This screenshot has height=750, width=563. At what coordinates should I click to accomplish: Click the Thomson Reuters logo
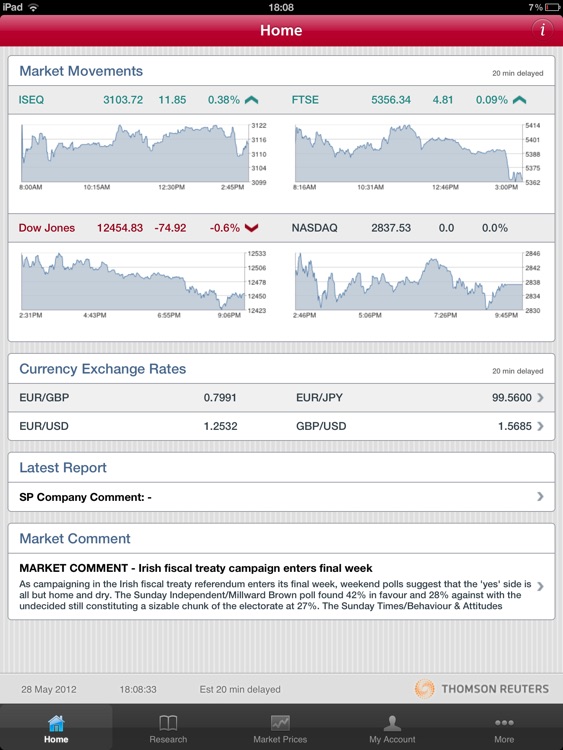[x=481, y=689]
